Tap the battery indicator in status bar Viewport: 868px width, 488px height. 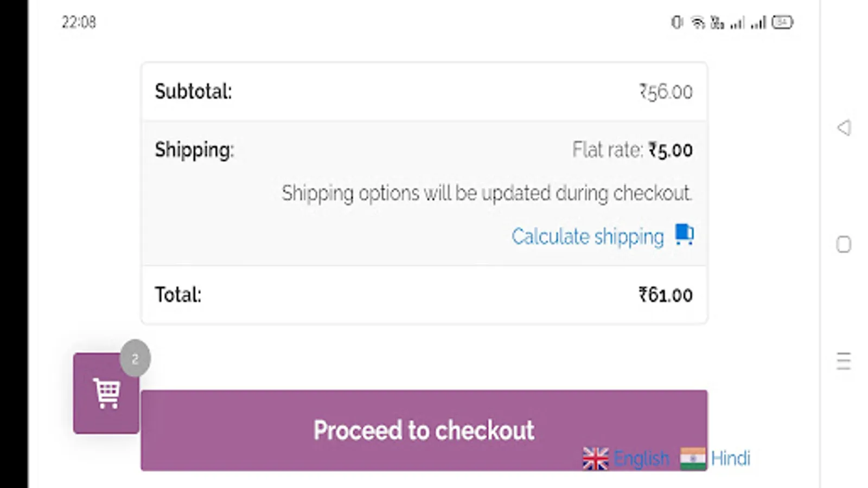point(782,22)
